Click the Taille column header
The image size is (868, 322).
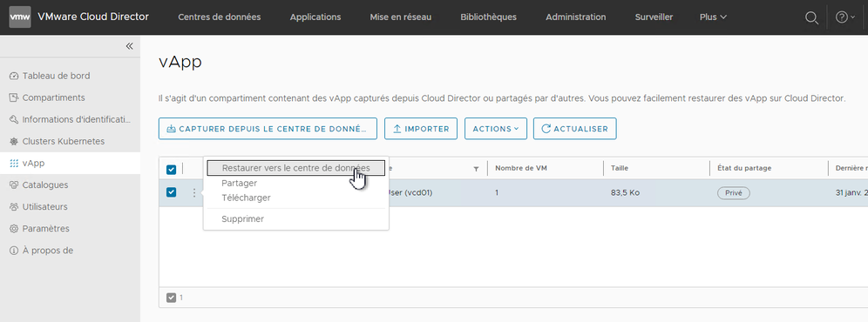(x=620, y=168)
